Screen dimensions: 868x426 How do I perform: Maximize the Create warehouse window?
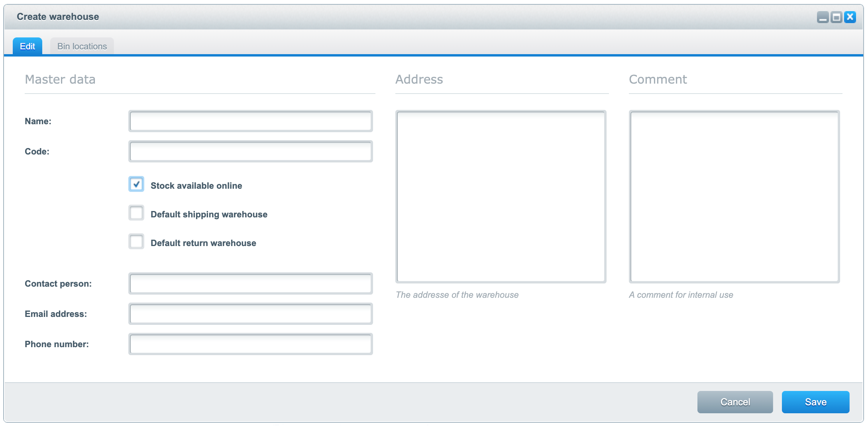(x=836, y=17)
